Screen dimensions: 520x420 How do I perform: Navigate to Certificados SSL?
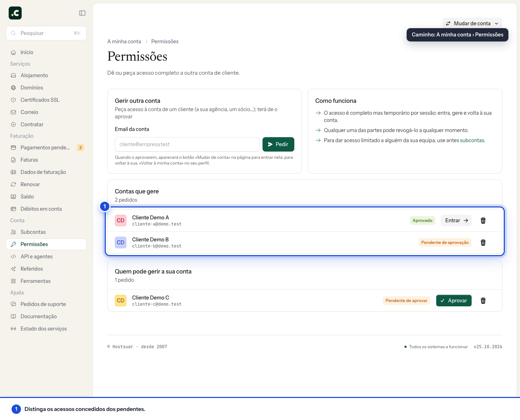click(x=46, y=100)
